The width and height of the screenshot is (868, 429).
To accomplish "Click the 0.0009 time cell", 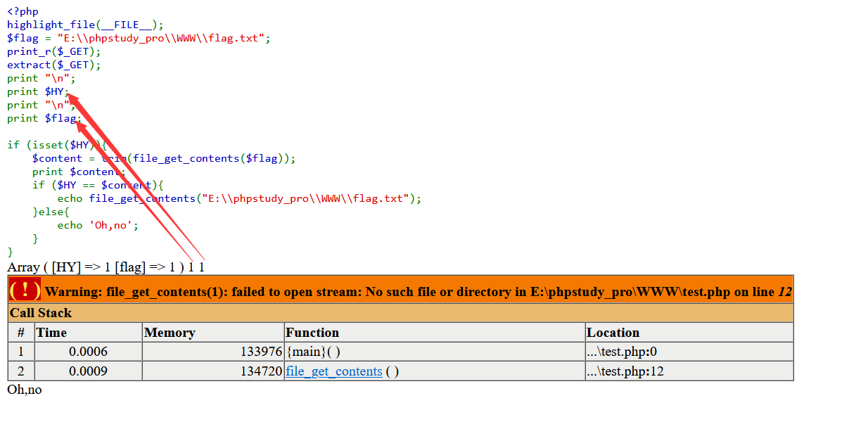I will (x=88, y=371).
